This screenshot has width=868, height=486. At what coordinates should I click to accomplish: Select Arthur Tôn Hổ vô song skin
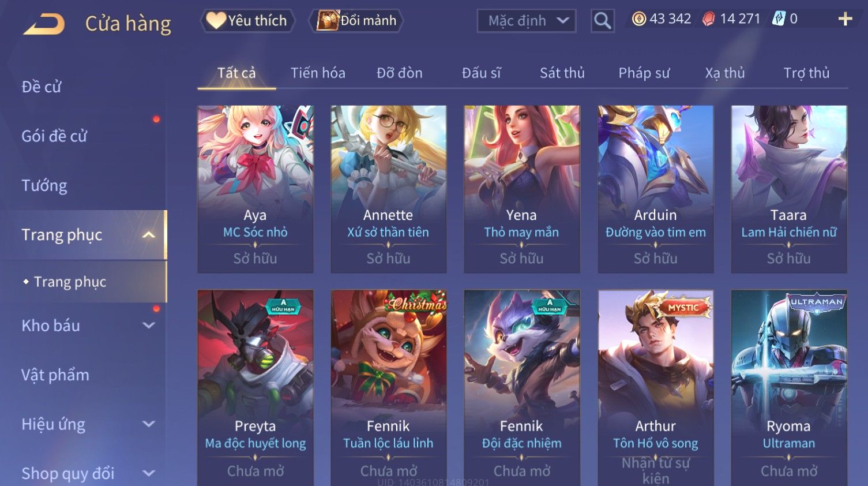pos(655,387)
